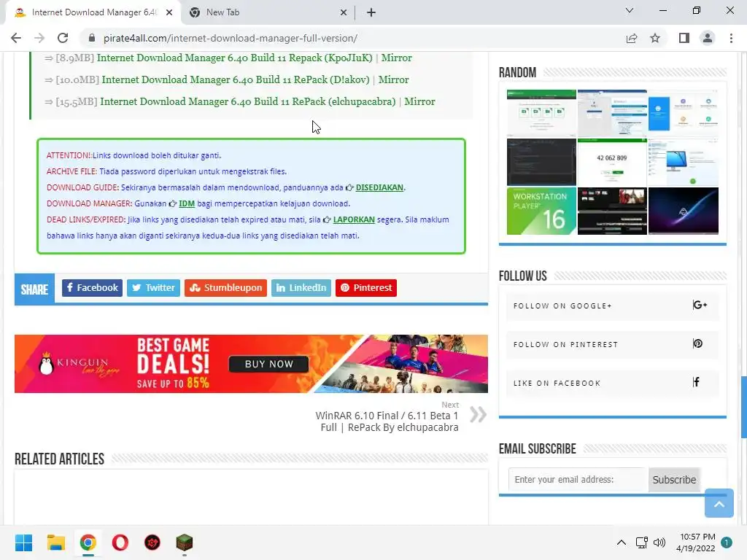Click the Facebook like icon
Viewport: 747px width, 560px height.
coord(696,382)
